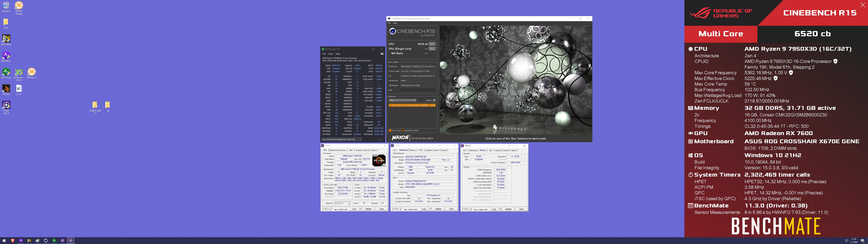Open Tools dropdown arrow in Memory CPU-Z window

coord(500,209)
